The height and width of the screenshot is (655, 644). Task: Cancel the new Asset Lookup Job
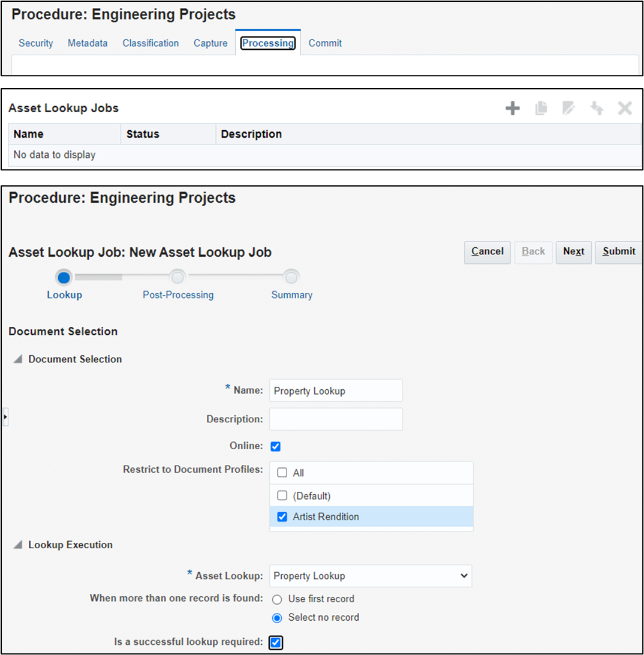(x=487, y=252)
